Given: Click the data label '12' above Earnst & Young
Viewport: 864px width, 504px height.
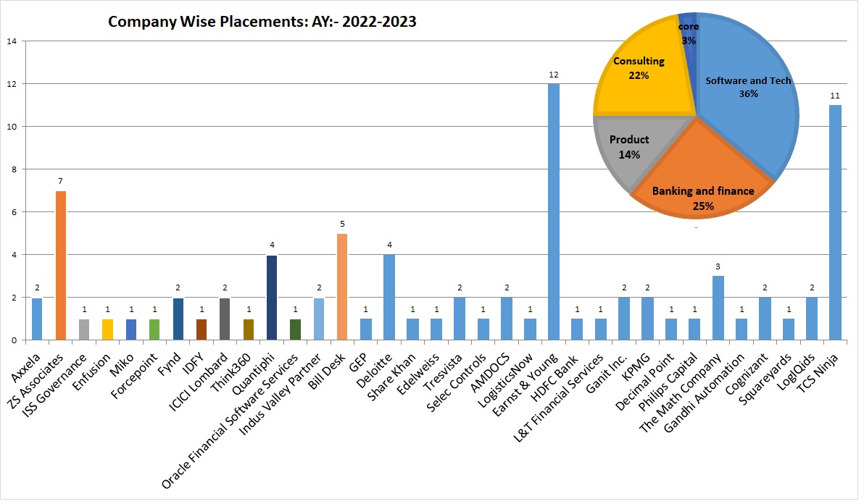Looking at the screenshot, I should point(554,75).
